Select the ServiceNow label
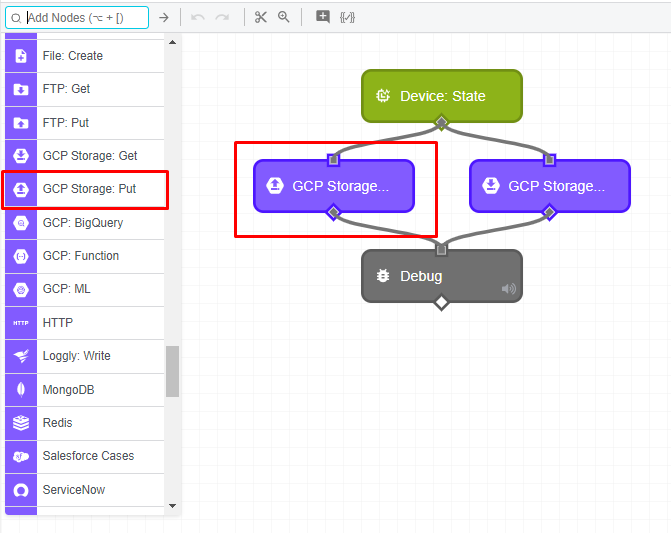The image size is (671, 533). point(74,490)
